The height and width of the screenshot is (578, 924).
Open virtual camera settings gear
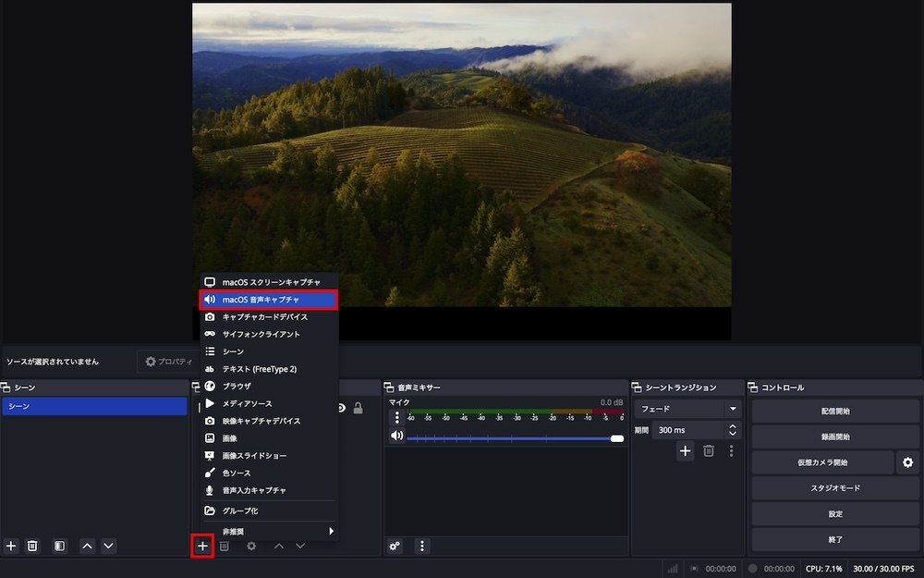(x=907, y=462)
